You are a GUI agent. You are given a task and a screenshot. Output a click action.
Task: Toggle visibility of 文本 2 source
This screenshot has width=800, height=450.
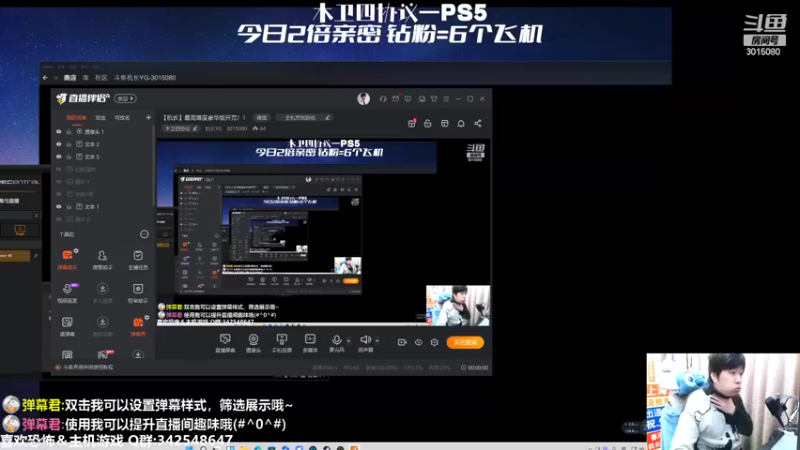[x=59, y=144]
